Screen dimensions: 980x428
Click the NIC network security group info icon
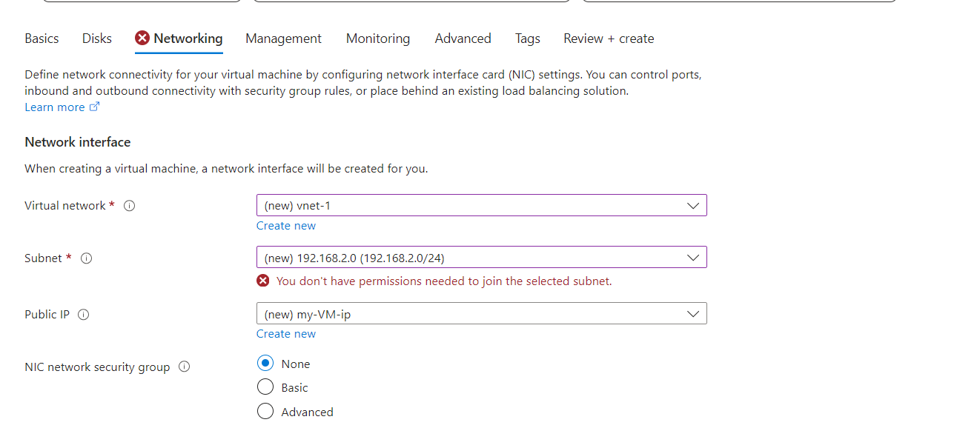pyautogui.click(x=184, y=367)
